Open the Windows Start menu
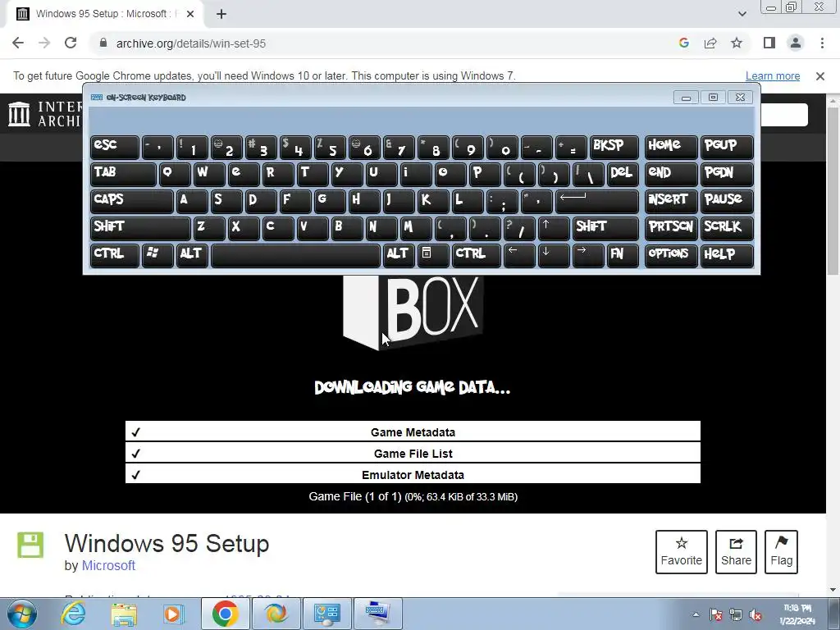 tap(21, 614)
